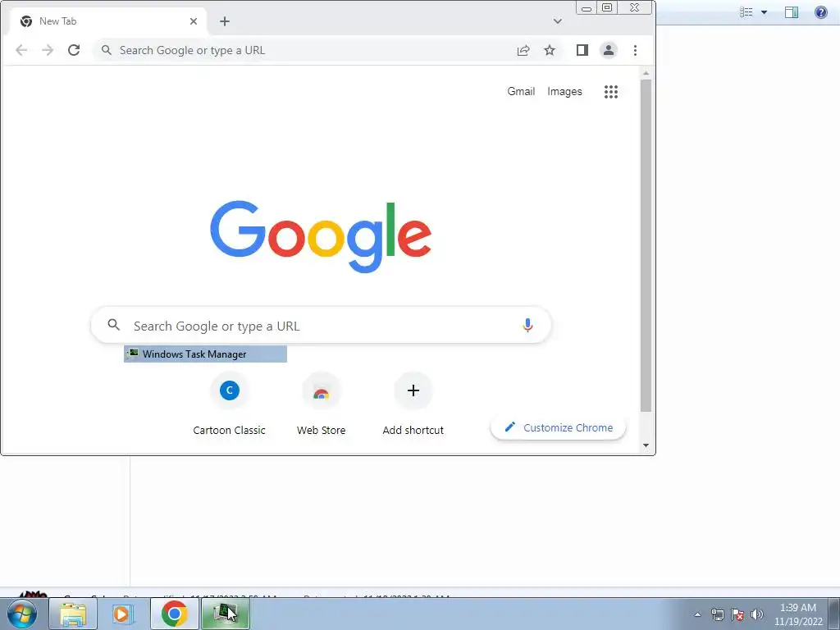
Task: Click the Google logo
Action: [x=321, y=236]
